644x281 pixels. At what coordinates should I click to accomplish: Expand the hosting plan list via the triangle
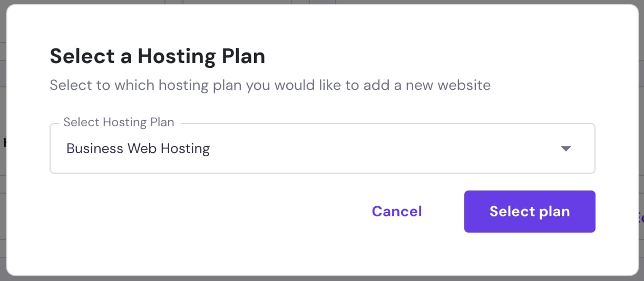click(566, 149)
